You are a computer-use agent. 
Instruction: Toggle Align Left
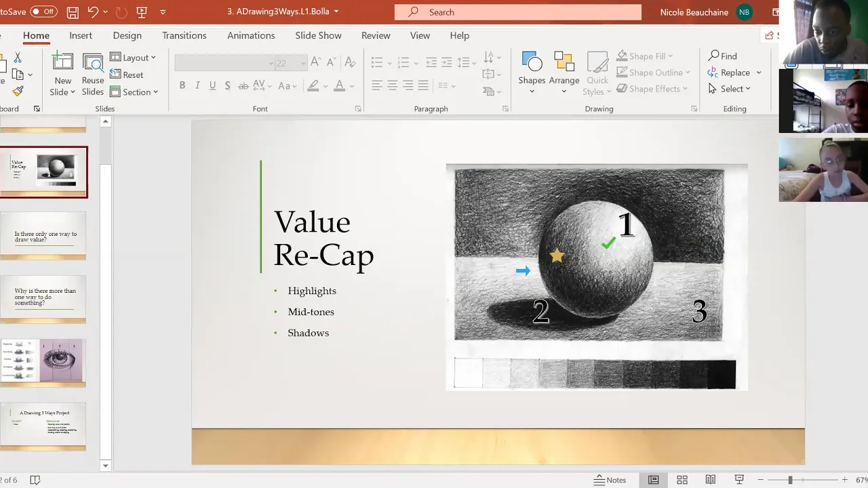pyautogui.click(x=376, y=85)
